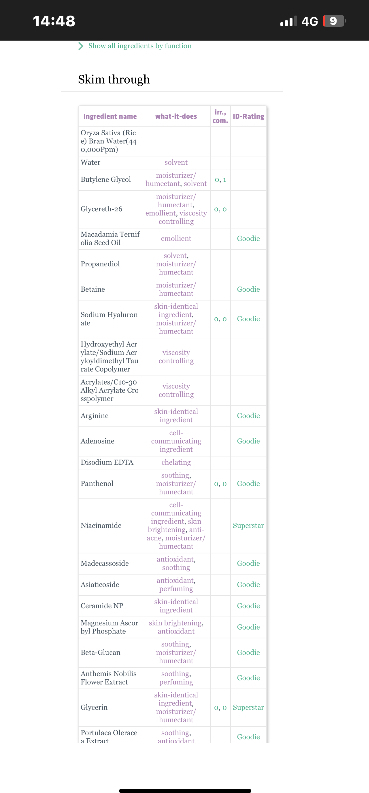
Task: Tap the what-it-does column header
Action: coord(176,116)
